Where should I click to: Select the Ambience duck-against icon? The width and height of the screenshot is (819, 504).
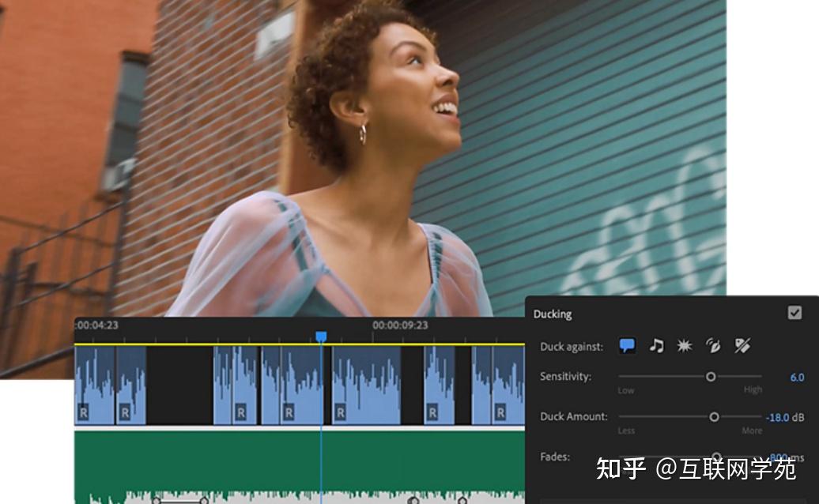(713, 345)
